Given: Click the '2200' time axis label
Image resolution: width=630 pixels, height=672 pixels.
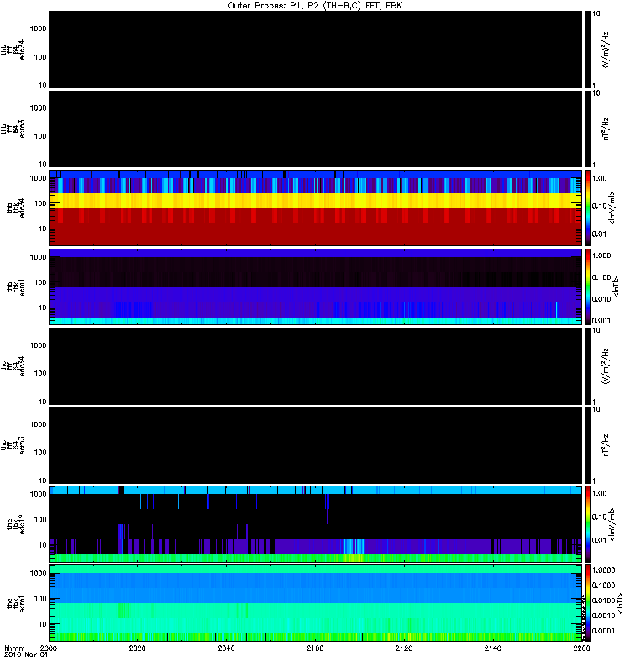Looking at the screenshot, I should [x=581, y=648].
